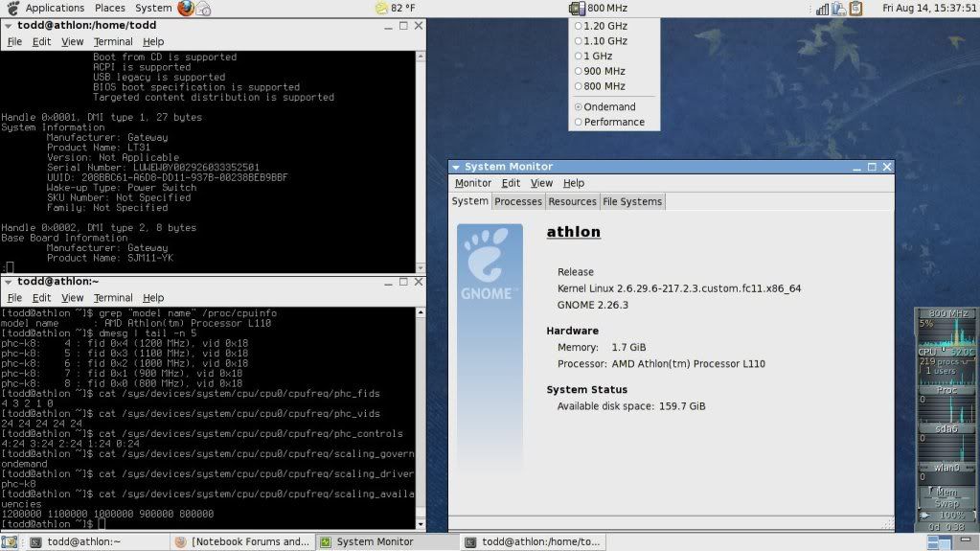
Task: Open window menu arrow of todd@athlon:~ terminal
Action: coord(8,282)
